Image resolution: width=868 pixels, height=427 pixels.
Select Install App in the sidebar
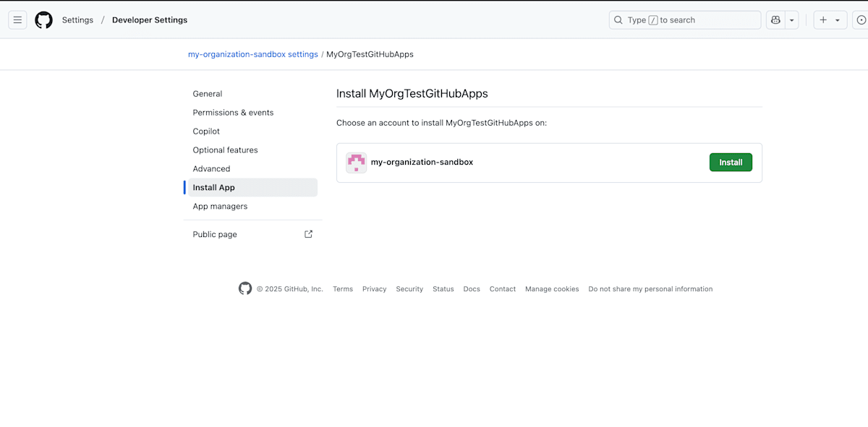click(252, 188)
